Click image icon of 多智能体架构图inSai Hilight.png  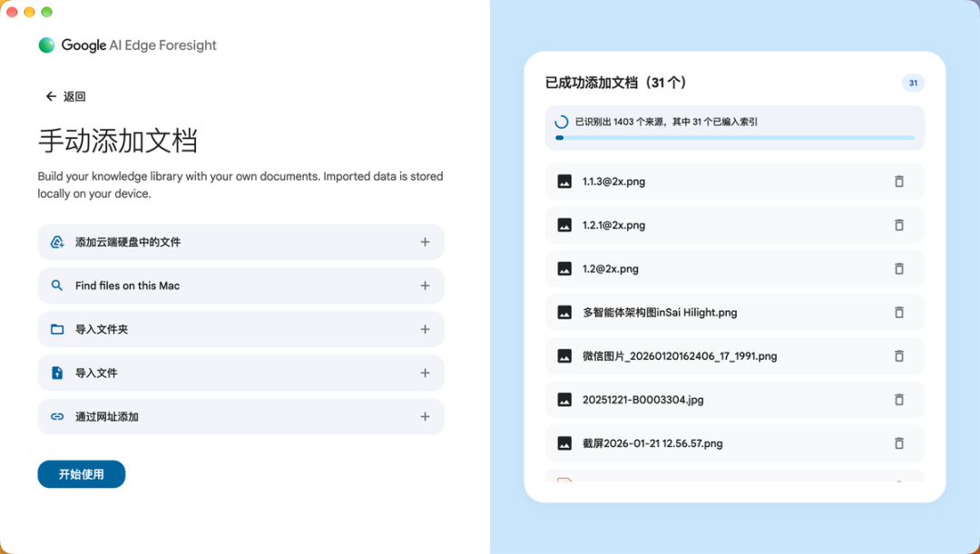(x=564, y=313)
